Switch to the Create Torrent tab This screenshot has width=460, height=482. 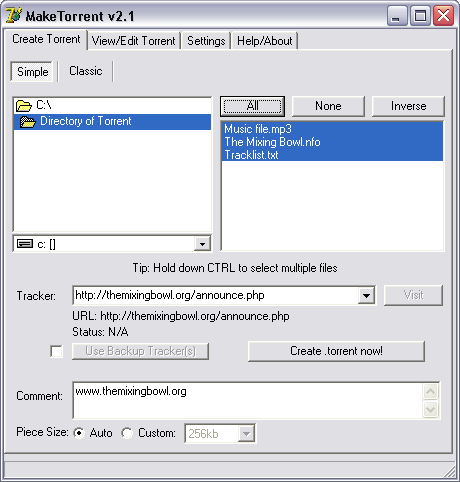pyautogui.click(x=46, y=39)
